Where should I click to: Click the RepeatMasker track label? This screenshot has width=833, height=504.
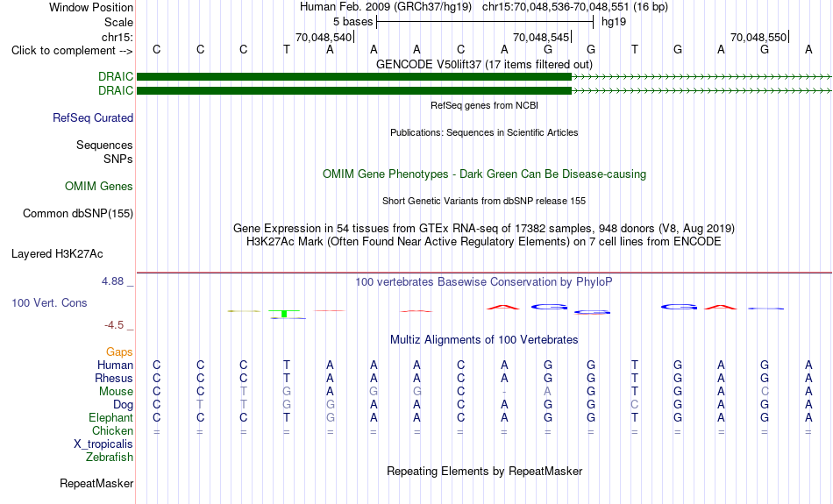[x=96, y=483]
